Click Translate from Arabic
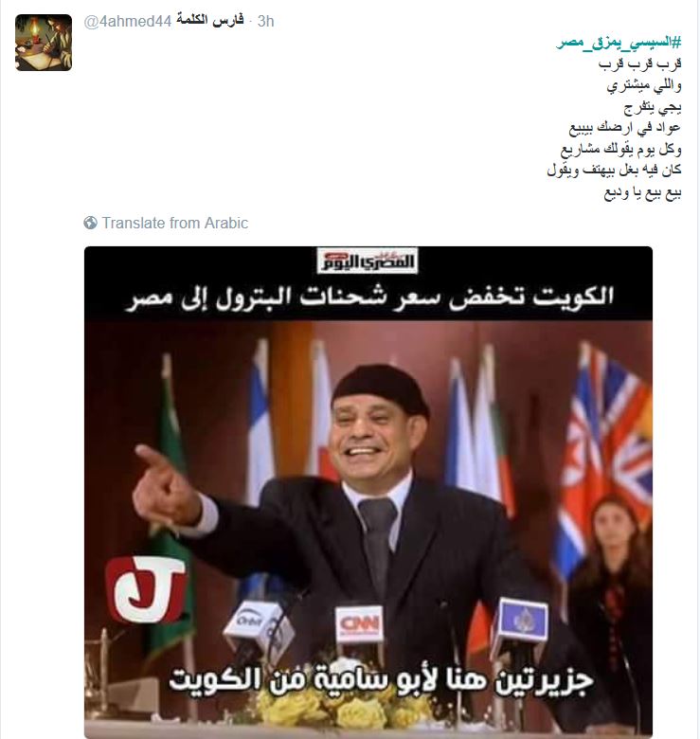The image size is (700, 739). point(175,223)
